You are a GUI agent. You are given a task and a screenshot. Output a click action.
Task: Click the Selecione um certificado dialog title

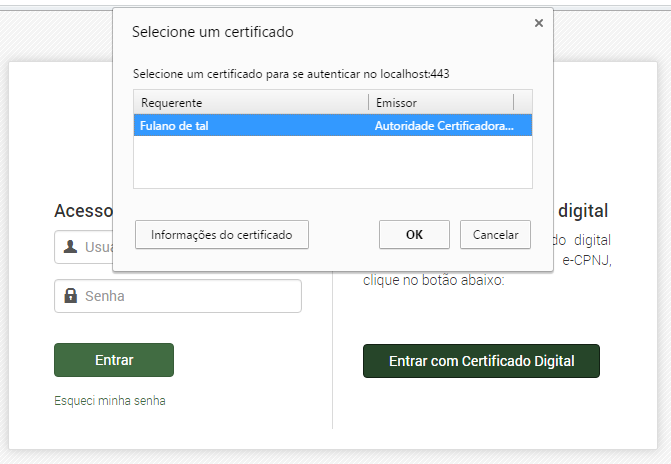213,32
